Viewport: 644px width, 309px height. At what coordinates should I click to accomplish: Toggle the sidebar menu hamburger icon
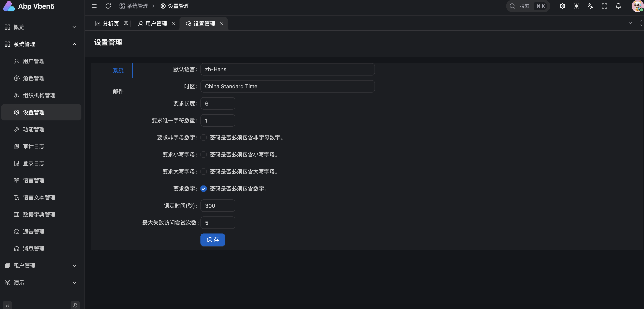(x=94, y=6)
